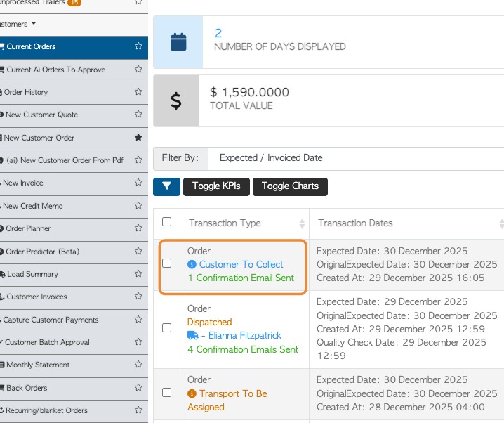The height and width of the screenshot is (423, 504).
Task: Open Order History from the sidebar
Action: 26,92
